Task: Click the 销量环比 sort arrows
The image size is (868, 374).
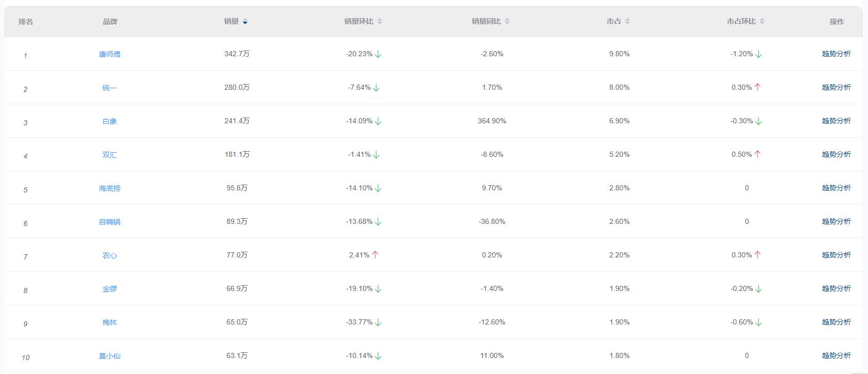Action: pos(380,22)
